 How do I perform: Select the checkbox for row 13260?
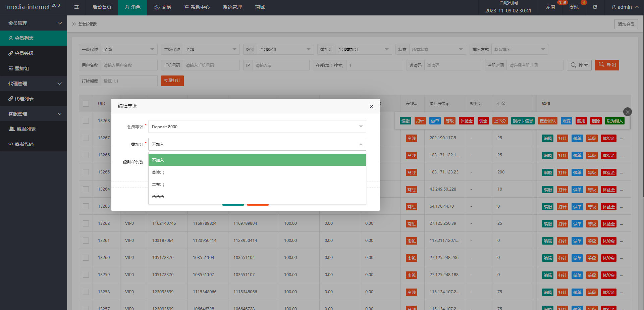pyautogui.click(x=86, y=258)
